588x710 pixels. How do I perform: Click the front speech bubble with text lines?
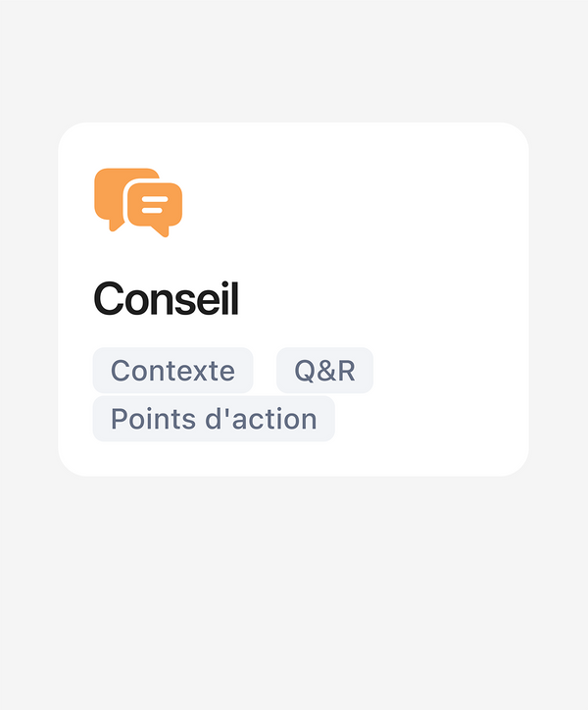click(155, 206)
